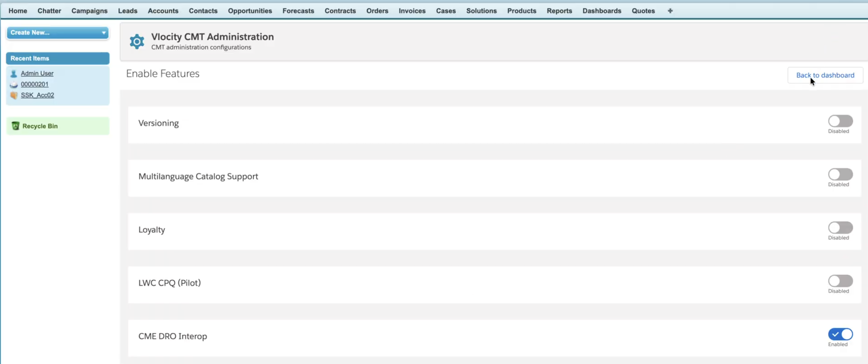The height and width of the screenshot is (364, 868).
Task: Open recent item 00000201 link
Action: (x=35, y=84)
